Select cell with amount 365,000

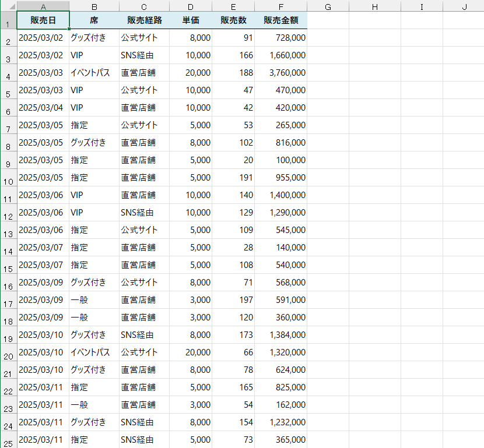[x=281, y=440]
